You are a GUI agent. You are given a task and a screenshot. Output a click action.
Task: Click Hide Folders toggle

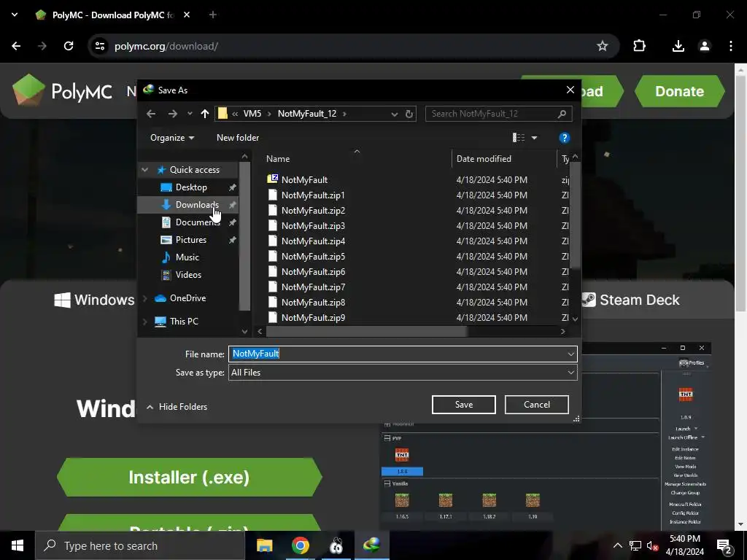177,407
